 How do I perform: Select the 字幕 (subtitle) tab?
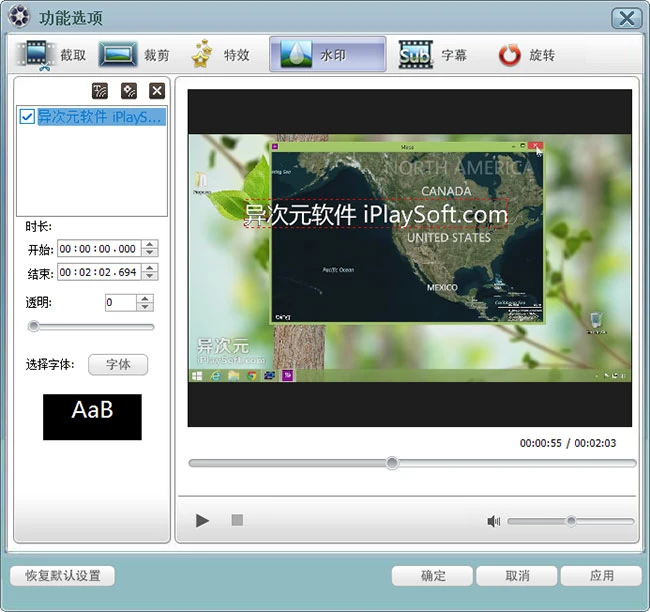coord(433,54)
